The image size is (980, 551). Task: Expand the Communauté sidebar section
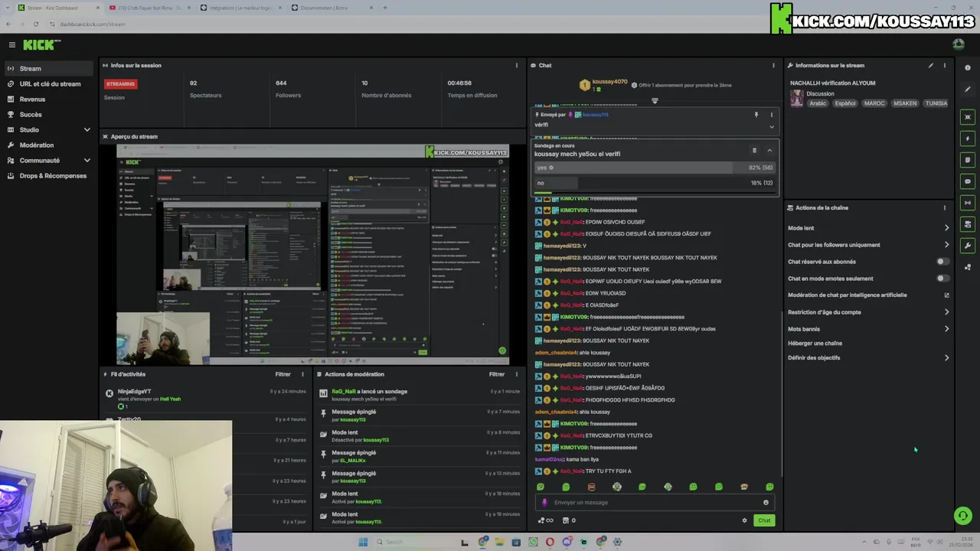tap(87, 160)
